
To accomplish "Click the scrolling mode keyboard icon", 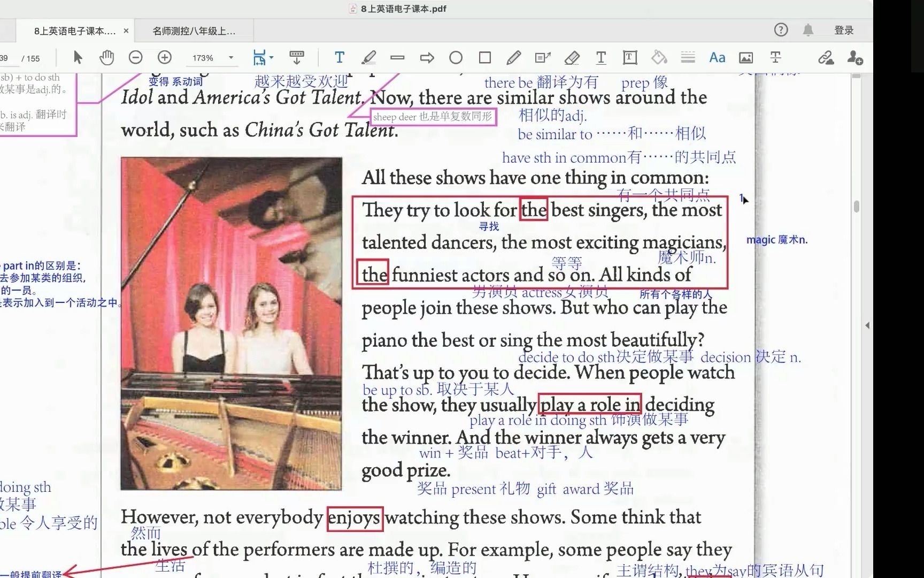I will point(297,57).
